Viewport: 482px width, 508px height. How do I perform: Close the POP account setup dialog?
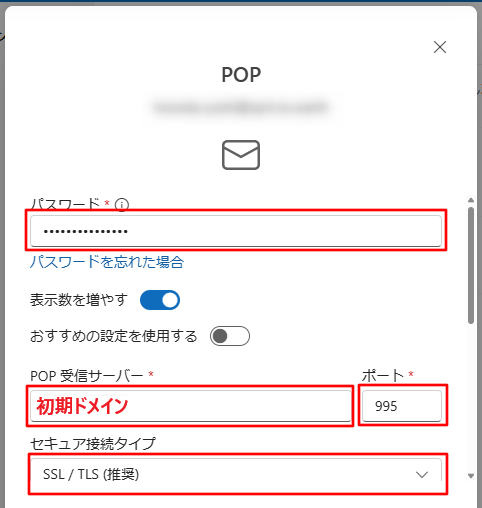click(x=440, y=47)
